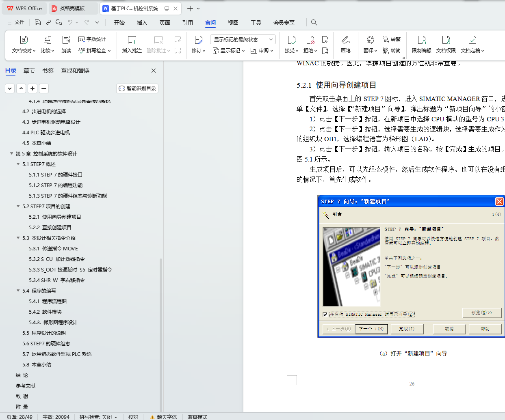Open the 开始 ribbon tab

pyautogui.click(x=119, y=23)
